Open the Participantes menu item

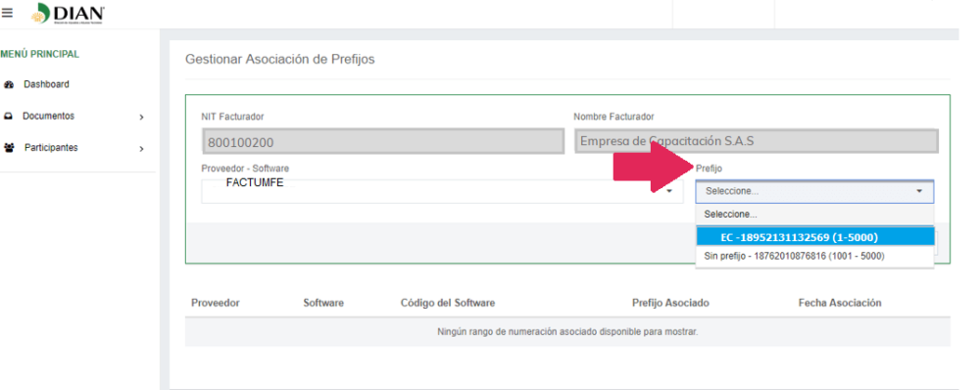(51, 148)
